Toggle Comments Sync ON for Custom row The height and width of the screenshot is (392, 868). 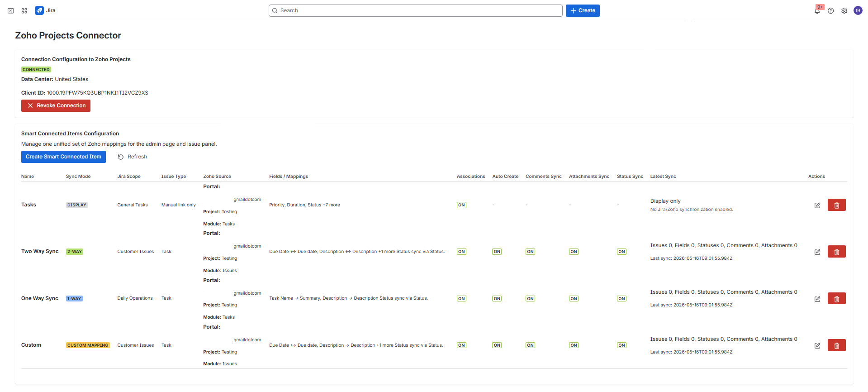click(x=530, y=345)
